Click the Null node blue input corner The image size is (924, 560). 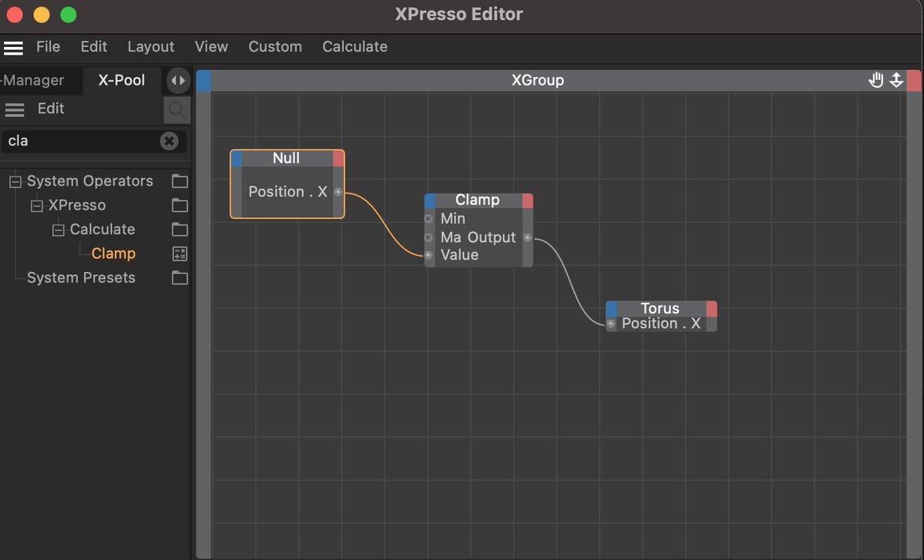tap(237, 159)
